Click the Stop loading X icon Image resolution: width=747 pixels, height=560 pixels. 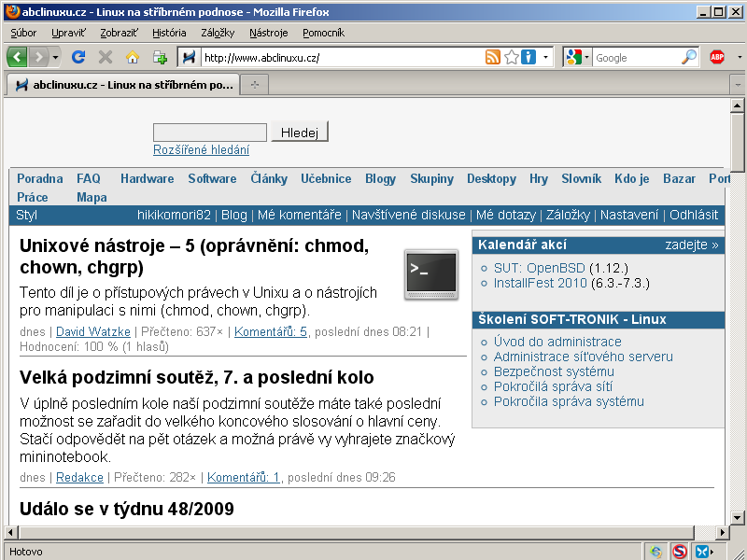pos(106,58)
